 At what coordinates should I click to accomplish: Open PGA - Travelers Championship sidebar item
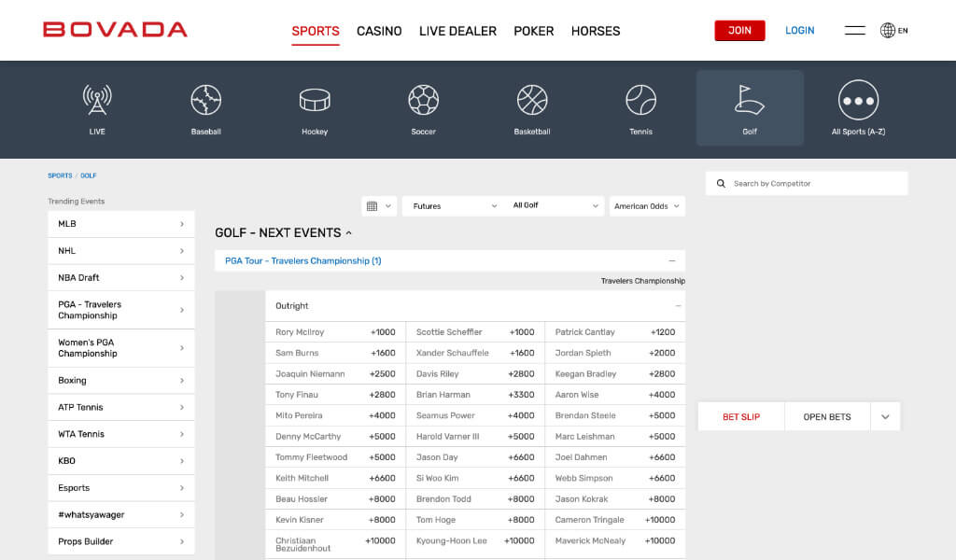click(121, 310)
